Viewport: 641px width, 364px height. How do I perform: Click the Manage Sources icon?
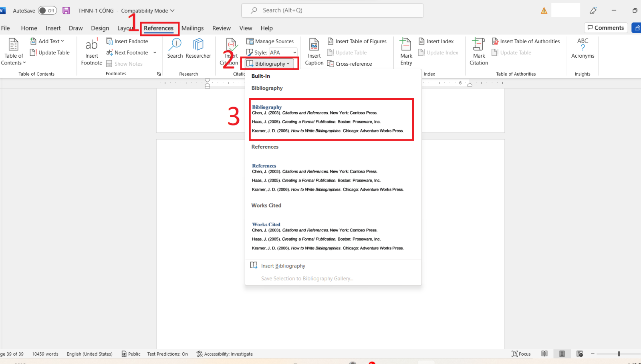250,41
